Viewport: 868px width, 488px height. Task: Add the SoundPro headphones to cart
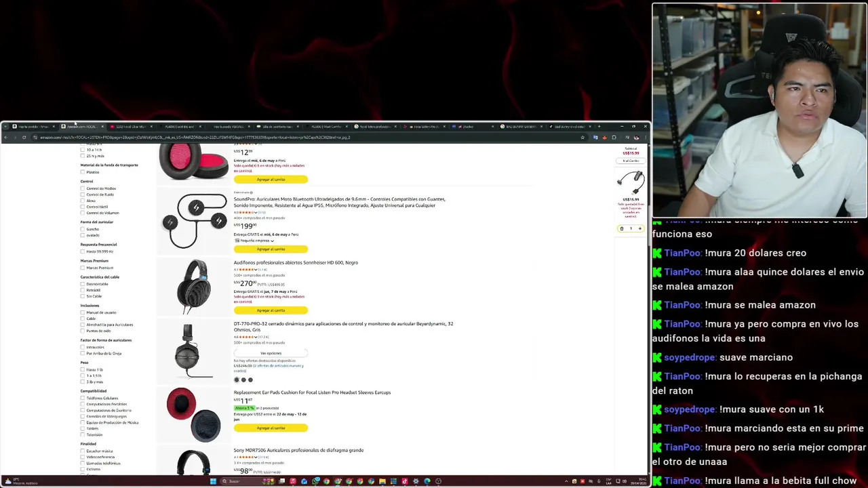[271, 249]
